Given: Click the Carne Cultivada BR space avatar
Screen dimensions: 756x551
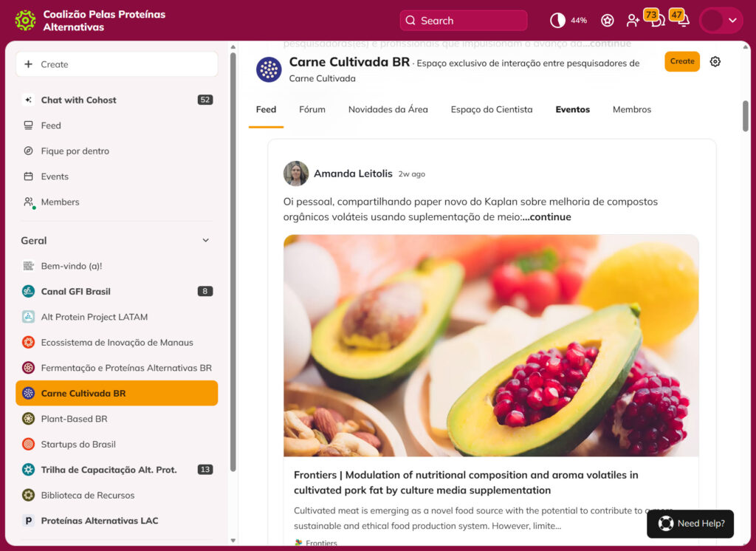Looking at the screenshot, I should 269,69.
